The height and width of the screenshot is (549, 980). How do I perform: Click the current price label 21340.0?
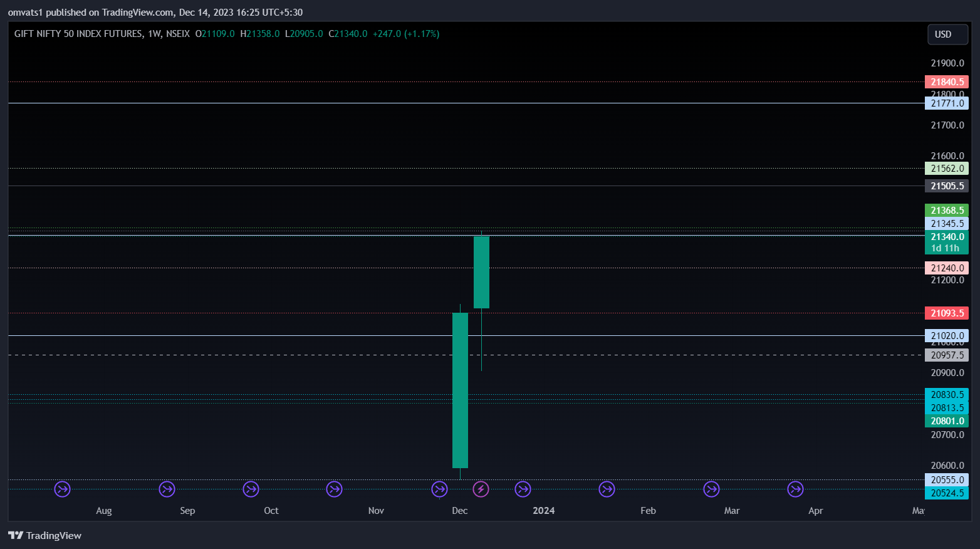click(x=947, y=237)
